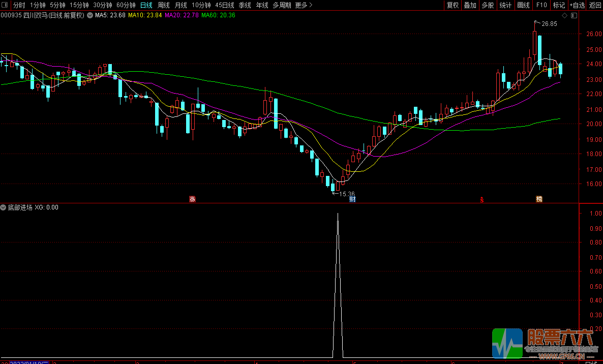The height and width of the screenshot is (364, 603).
Task: Click the 15.36 low price label
Action: 347,194
